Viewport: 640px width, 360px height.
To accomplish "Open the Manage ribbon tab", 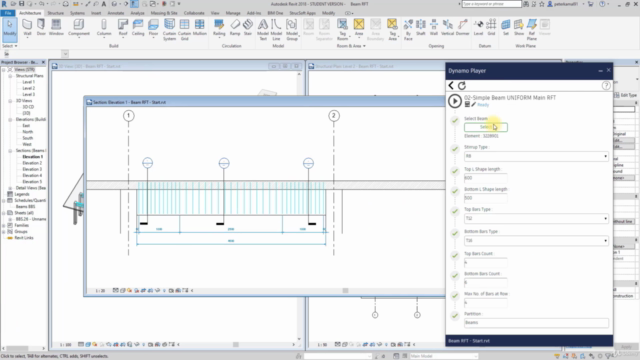I will pyautogui.click(x=233, y=13).
